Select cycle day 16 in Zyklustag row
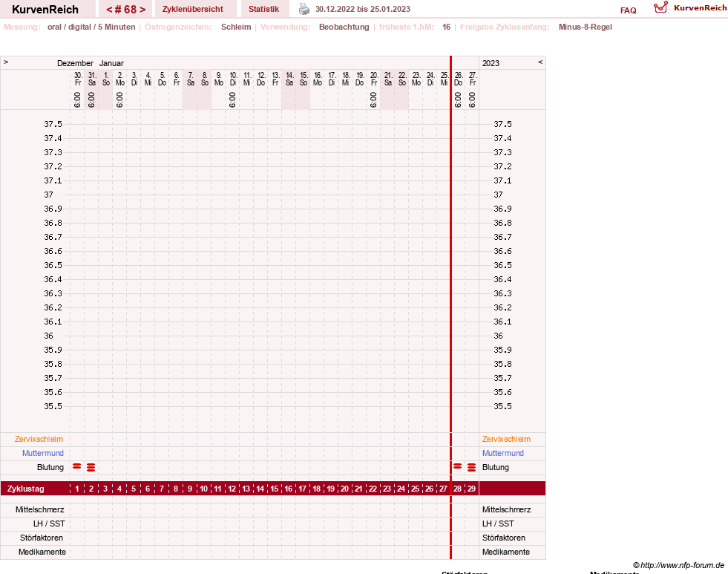The width and height of the screenshot is (728, 574). tap(289, 489)
